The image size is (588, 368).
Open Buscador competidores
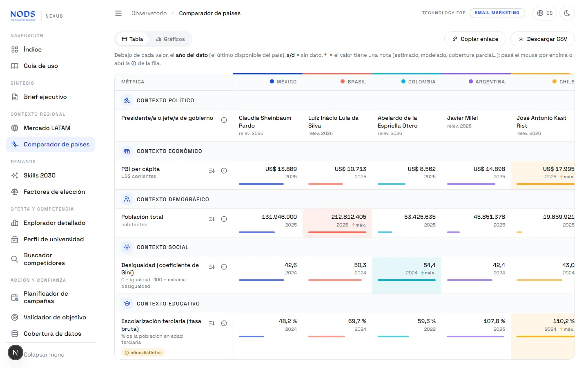click(51, 259)
